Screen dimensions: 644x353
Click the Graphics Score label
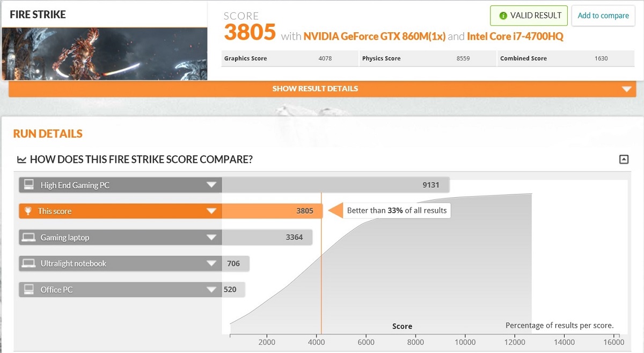tap(245, 59)
